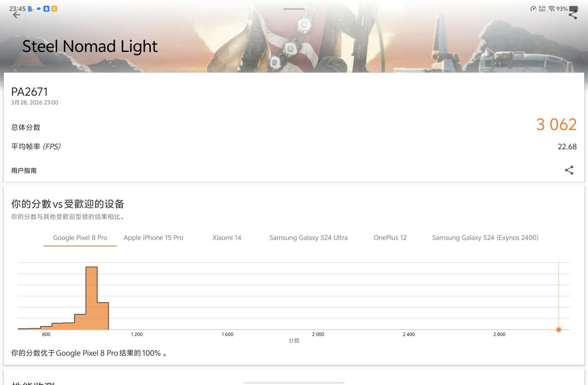The height and width of the screenshot is (385, 588).
Task: Tap the orange score marker on the chart
Action: [x=559, y=329]
